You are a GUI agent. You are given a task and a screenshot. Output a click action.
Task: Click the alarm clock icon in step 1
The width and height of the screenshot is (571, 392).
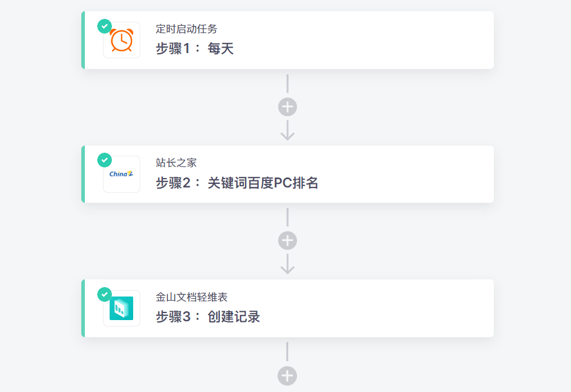tap(121, 41)
